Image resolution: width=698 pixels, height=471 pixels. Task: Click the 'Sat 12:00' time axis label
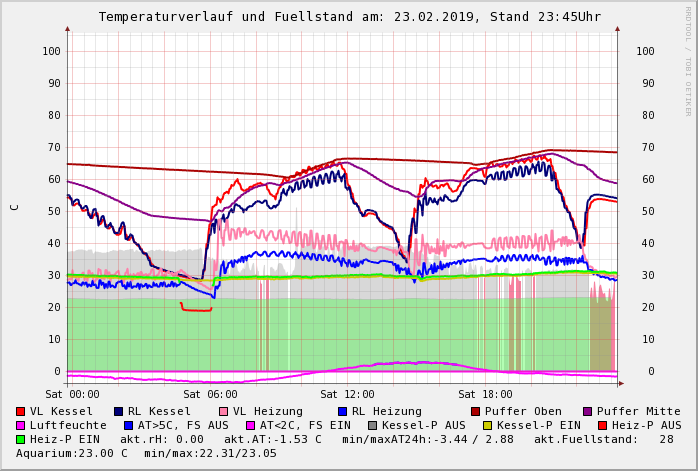coord(348,395)
